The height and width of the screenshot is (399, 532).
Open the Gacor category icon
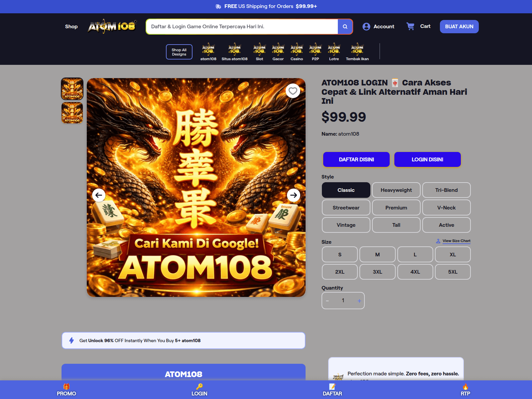click(x=278, y=49)
